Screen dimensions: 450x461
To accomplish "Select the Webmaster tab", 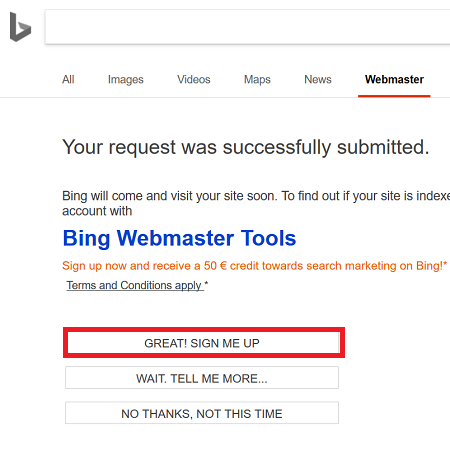I will click(x=394, y=79).
